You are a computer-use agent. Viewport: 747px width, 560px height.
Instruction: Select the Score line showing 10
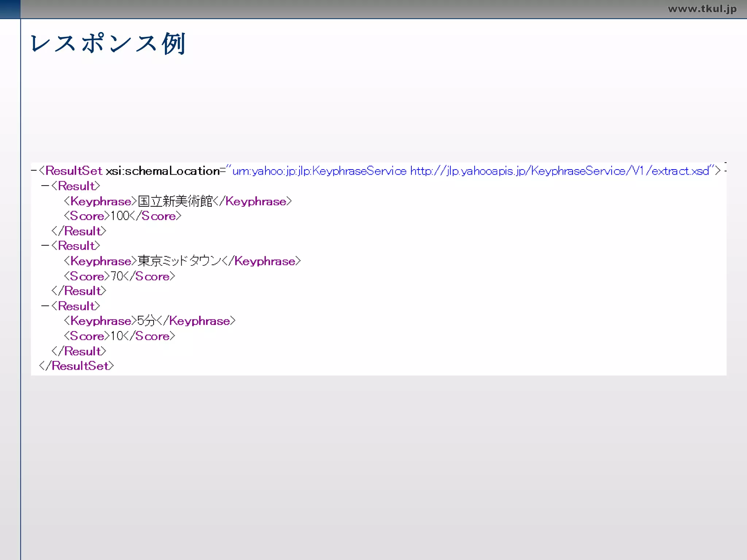point(119,336)
